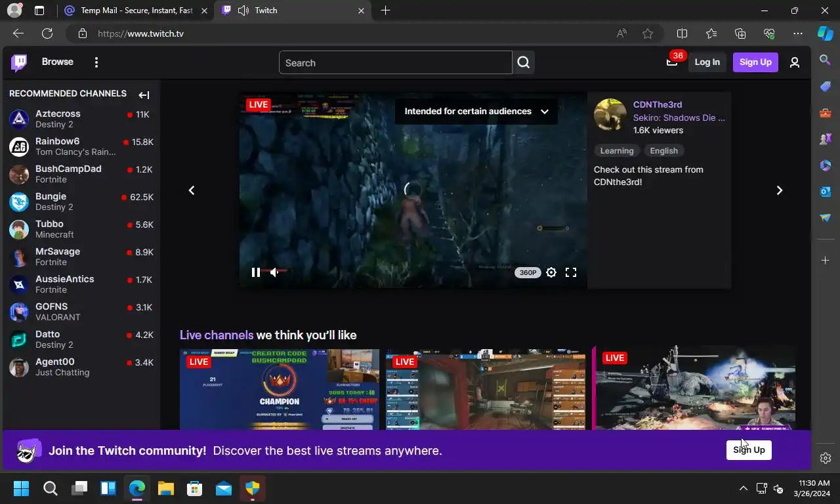
Task: Open Datto channel in sidebar
Action: pos(81,339)
